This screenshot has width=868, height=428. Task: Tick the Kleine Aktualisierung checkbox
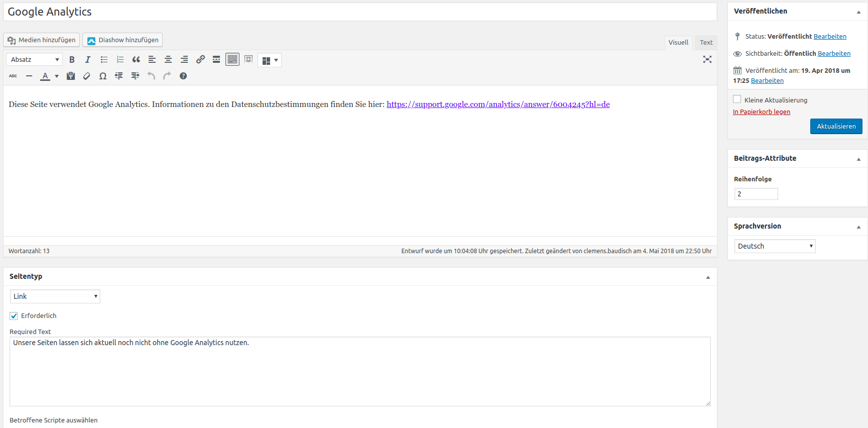tap(737, 99)
